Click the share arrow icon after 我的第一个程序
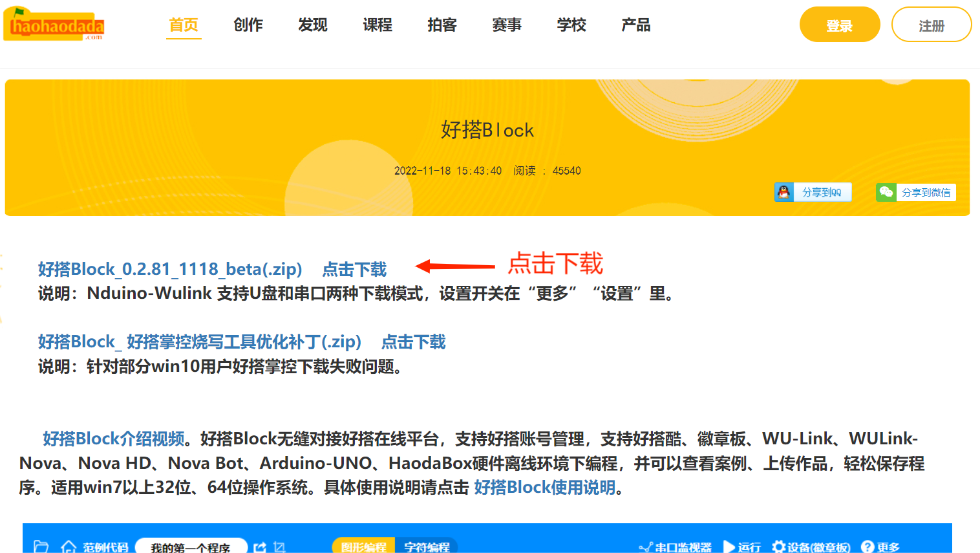The width and height of the screenshot is (980, 553). (260, 547)
